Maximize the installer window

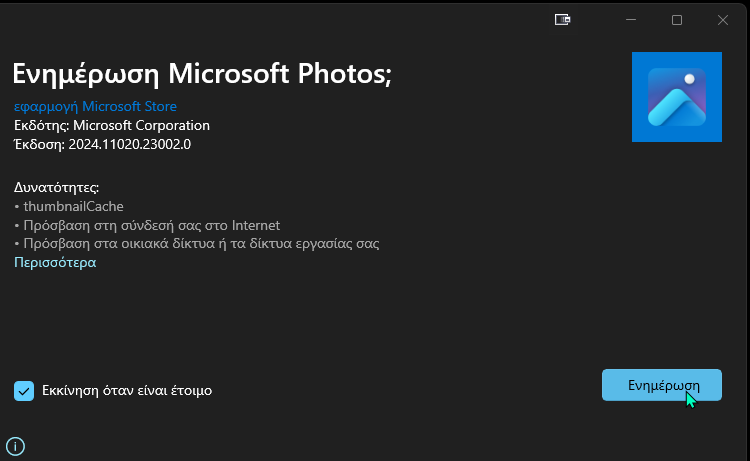pyautogui.click(x=677, y=20)
